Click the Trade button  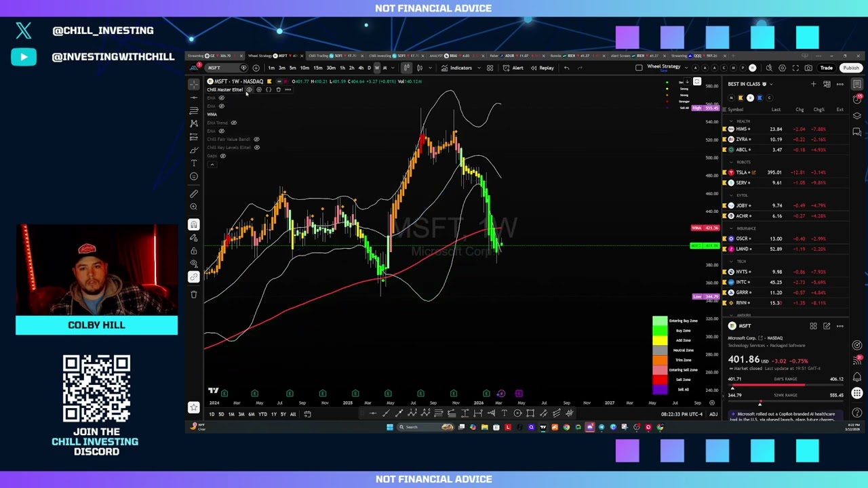827,68
